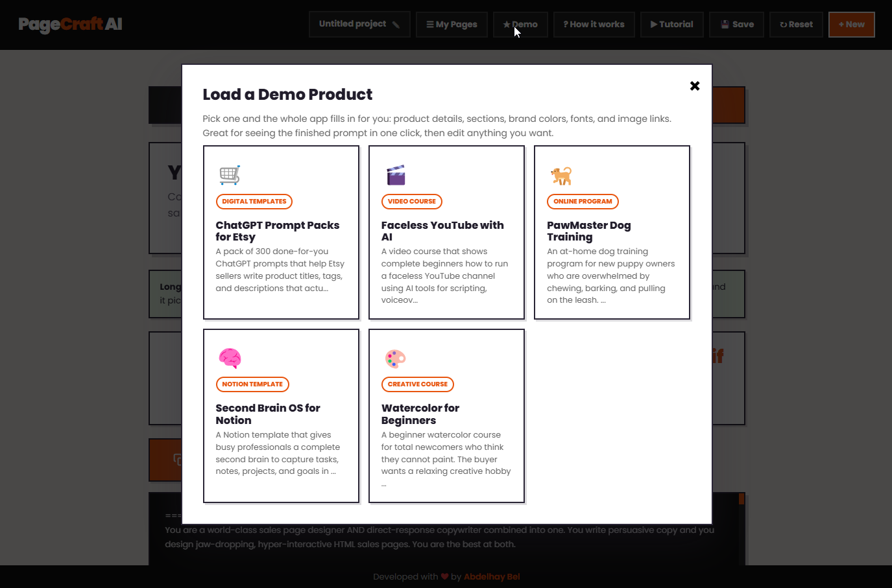892x588 pixels.
Task: Select the ONLINE PROGRAM tag badge
Action: 583,202
